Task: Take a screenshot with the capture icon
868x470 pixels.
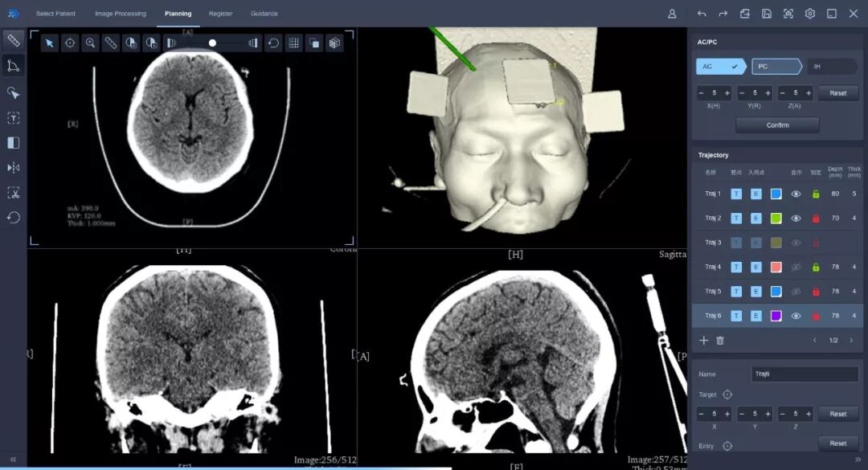Action: point(788,14)
